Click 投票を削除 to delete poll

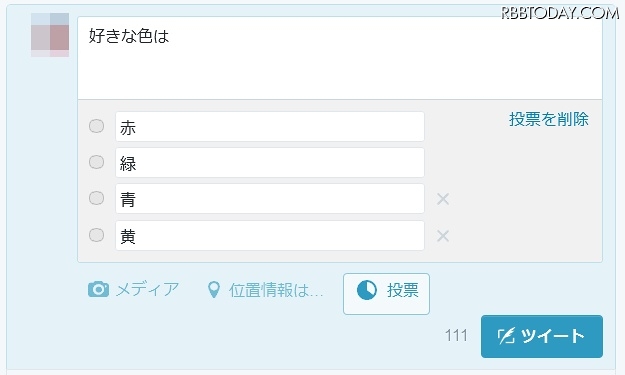click(548, 119)
